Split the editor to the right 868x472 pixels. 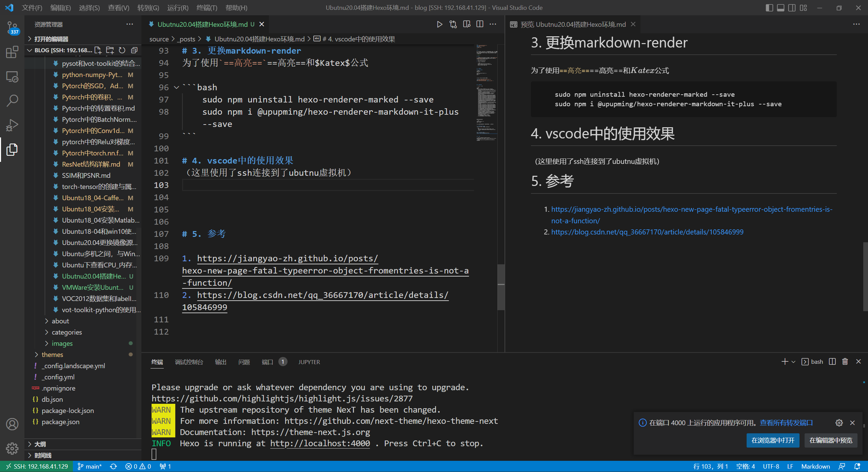(x=480, y=24)
